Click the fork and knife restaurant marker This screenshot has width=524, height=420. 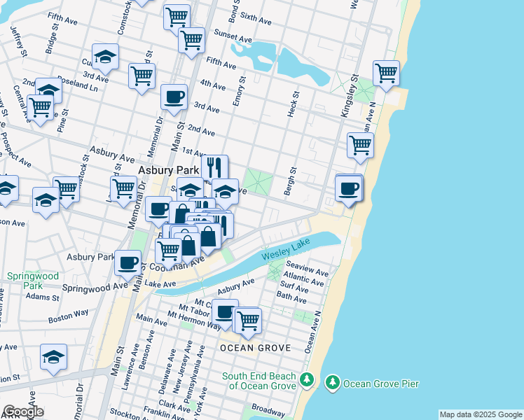(x=215, y=167)
